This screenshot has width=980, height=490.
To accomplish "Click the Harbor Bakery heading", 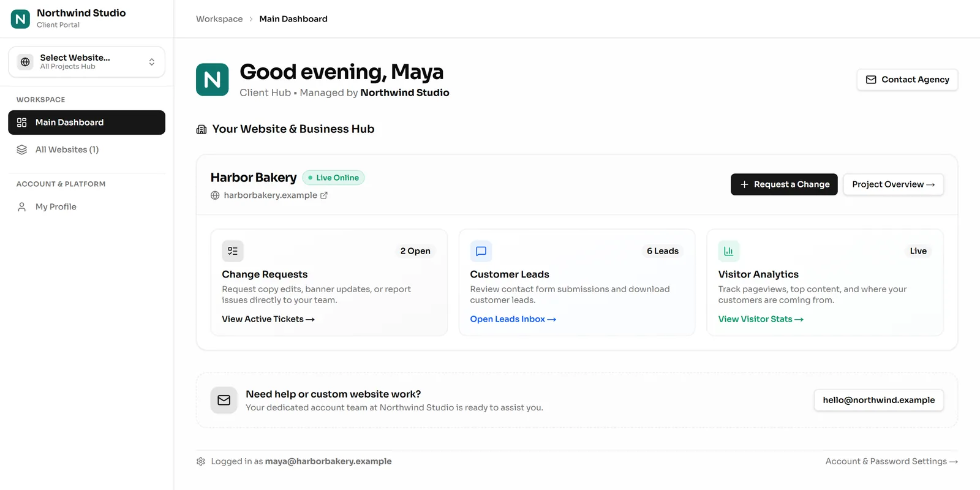I will coord(254,178).
